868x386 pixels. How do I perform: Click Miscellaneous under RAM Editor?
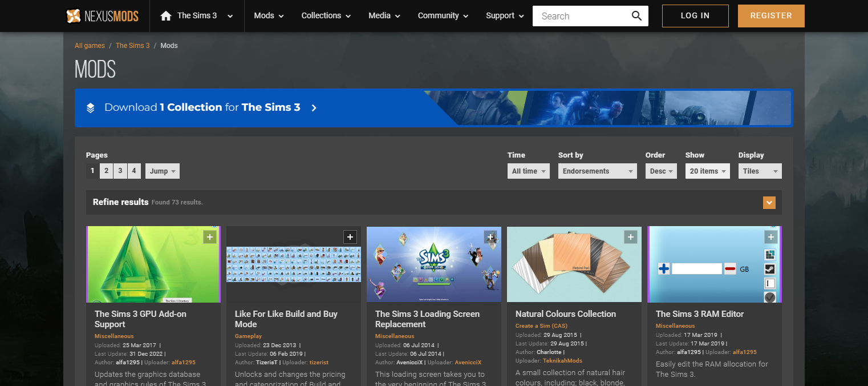(x=675, y=326)
